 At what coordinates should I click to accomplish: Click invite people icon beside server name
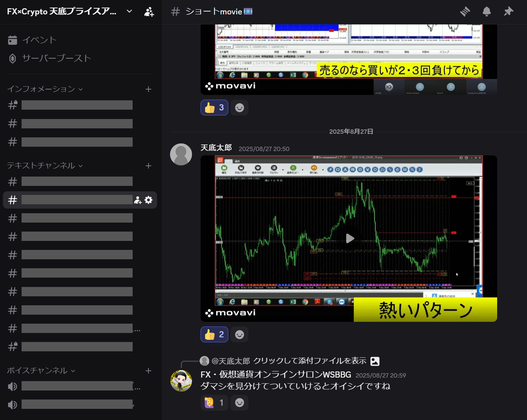(149, 12)
